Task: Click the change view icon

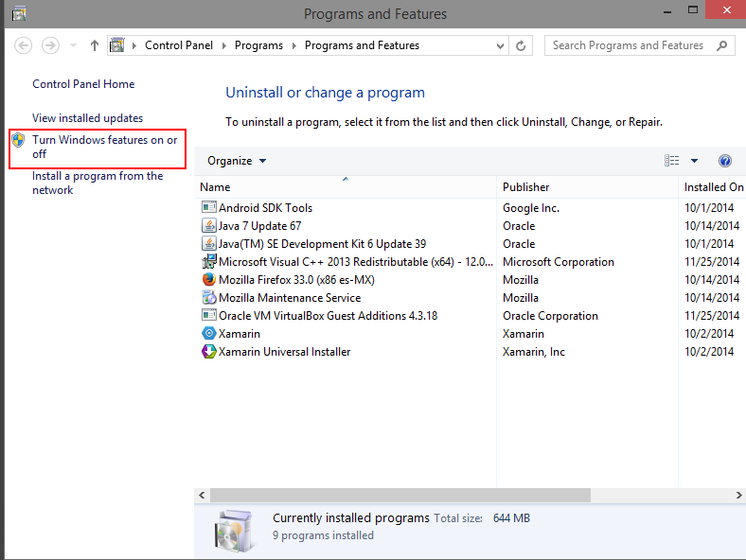Action: 672,161
